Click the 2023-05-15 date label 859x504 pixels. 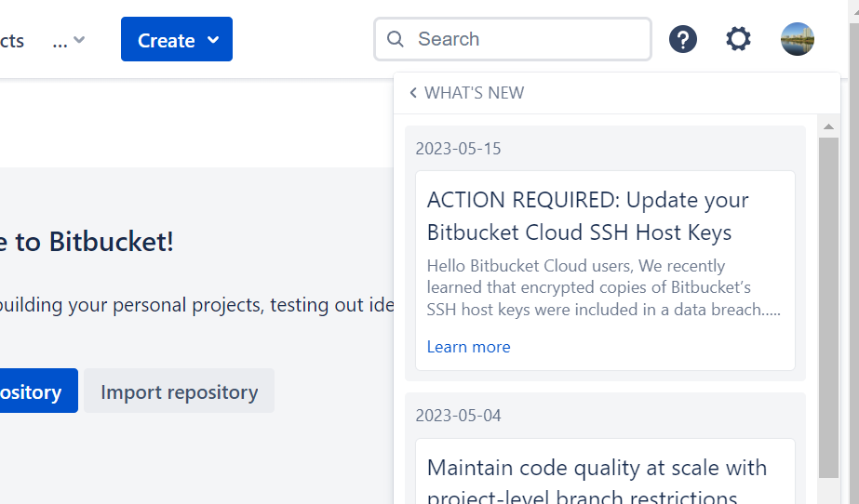click(458, 149)
